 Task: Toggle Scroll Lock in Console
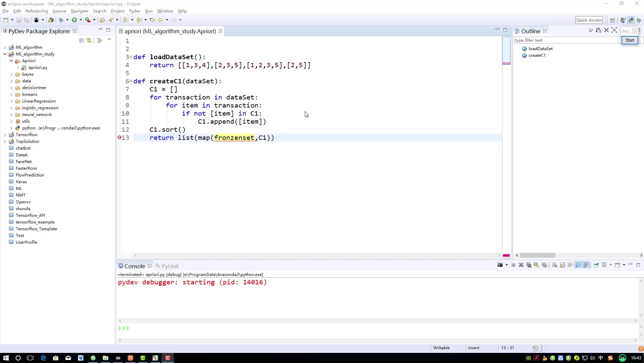click(562, 265)
